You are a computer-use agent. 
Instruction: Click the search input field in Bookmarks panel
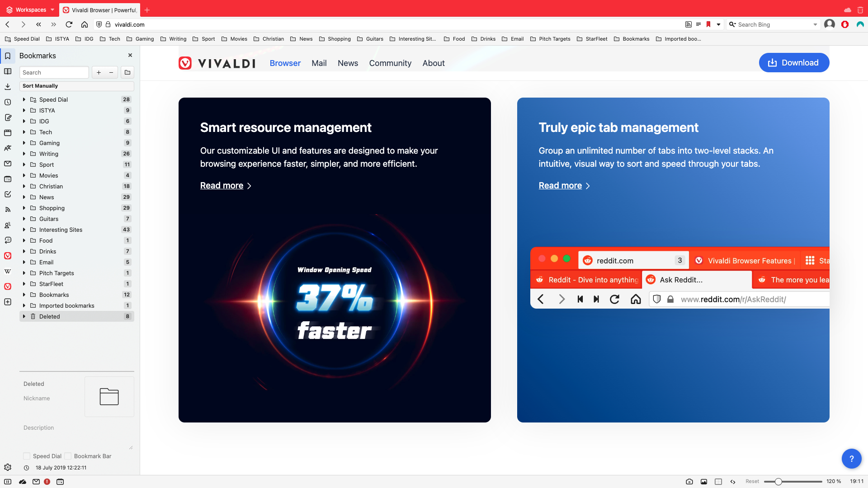[55, 72]
